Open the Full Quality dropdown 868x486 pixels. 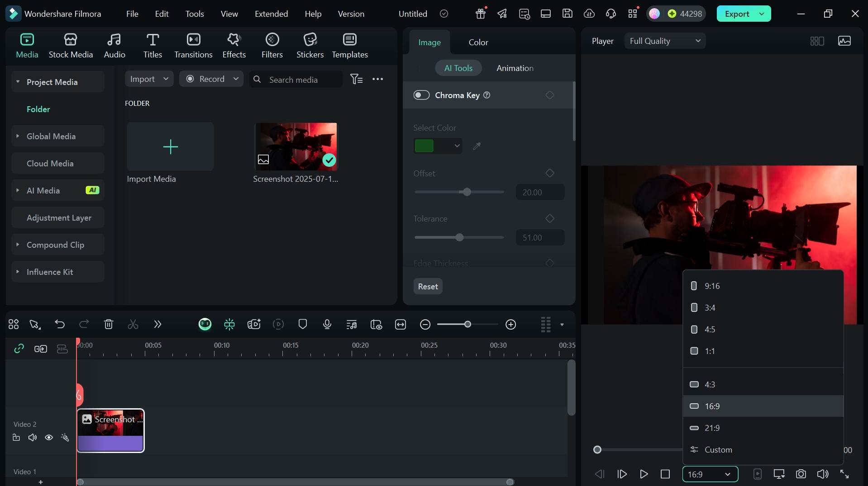click(x=665, y=41)
